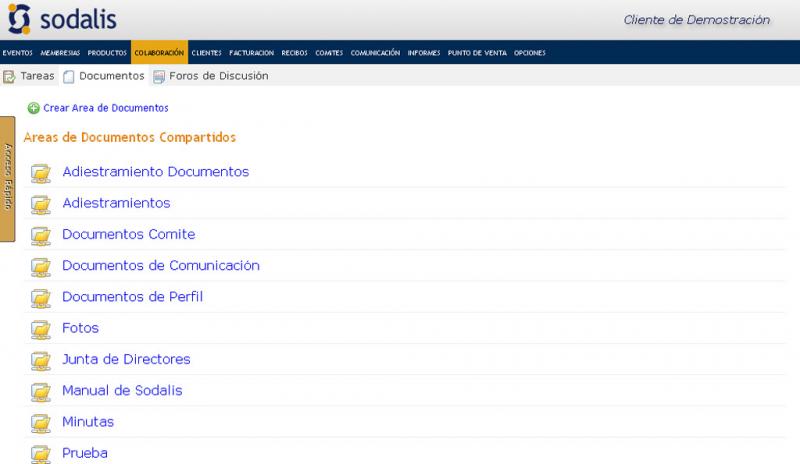Go to the Punto de Venta menu

tap(477, 53)
